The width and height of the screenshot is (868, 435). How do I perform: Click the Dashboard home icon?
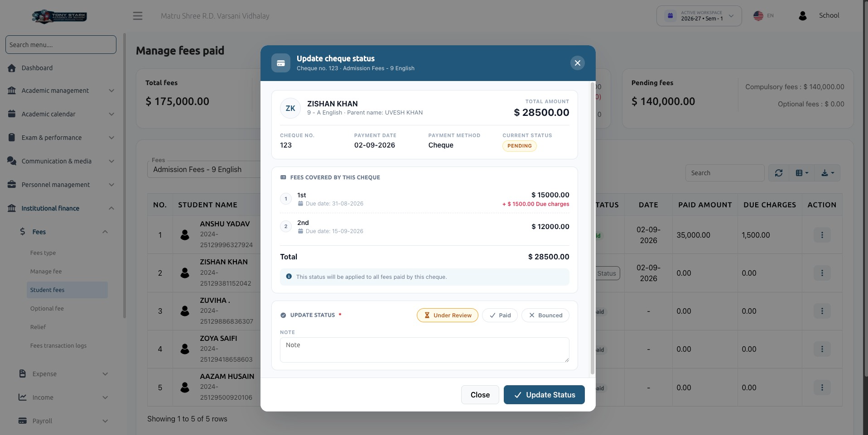[x=12, y=68]
